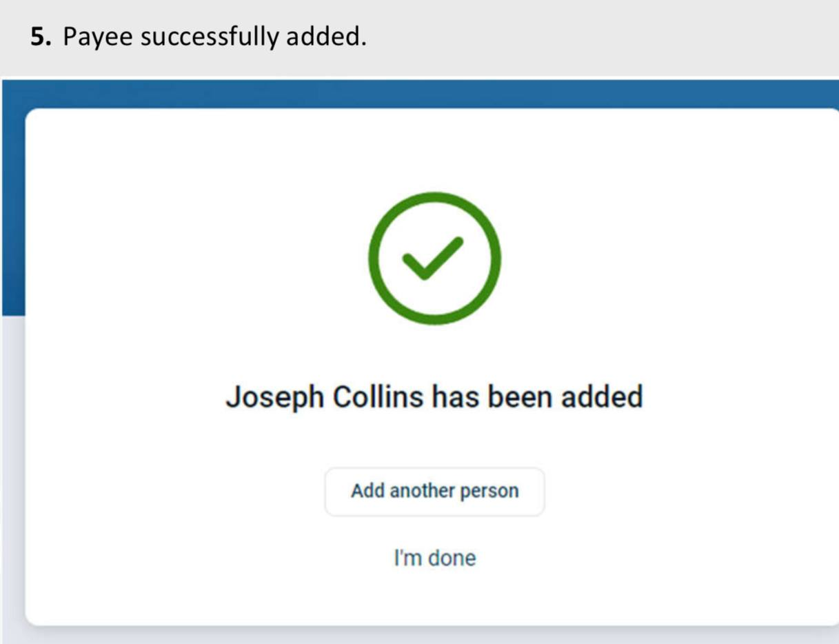This screenshot has height=644, width=839.
Task: Click the step number 5 label
Action: 40,37
